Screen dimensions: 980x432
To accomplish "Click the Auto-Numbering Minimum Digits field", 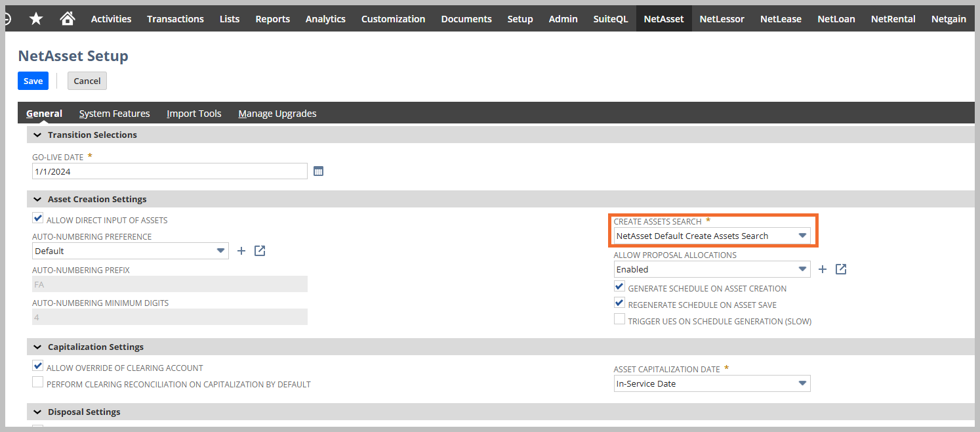I will point(170,317).
